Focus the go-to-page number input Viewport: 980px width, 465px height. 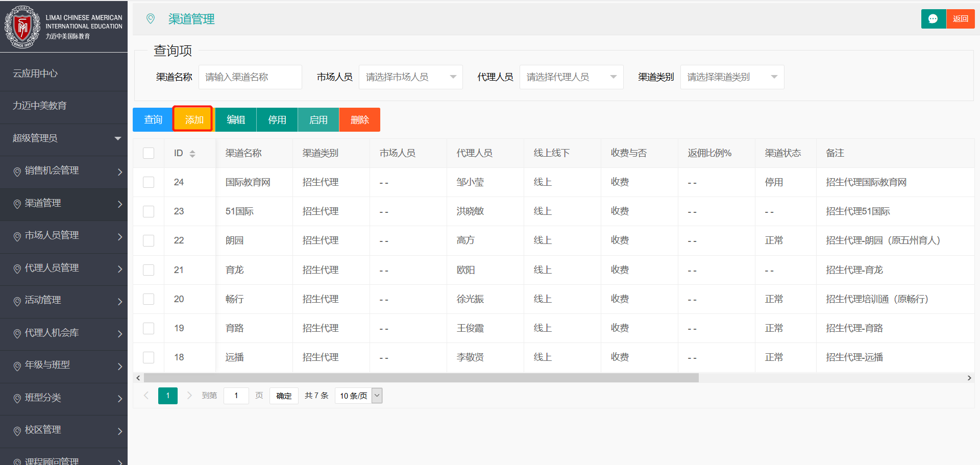coord(236,396)
